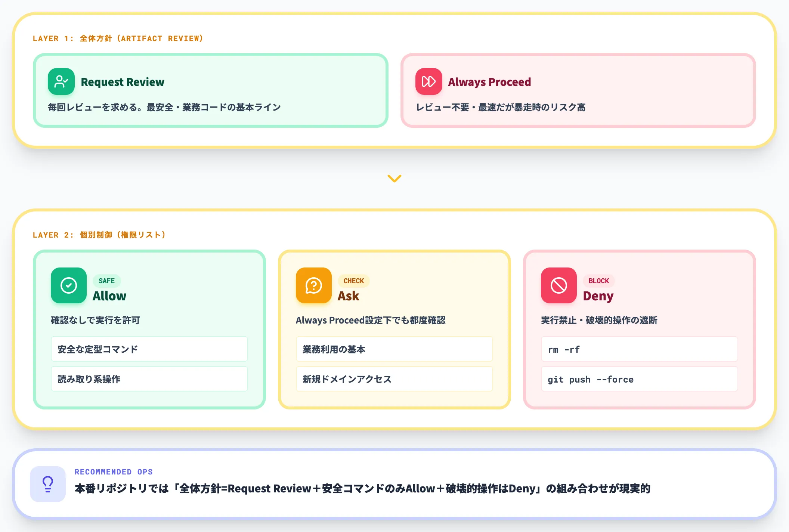
Task: Select the Request Review heading
Action: point(123,82)
